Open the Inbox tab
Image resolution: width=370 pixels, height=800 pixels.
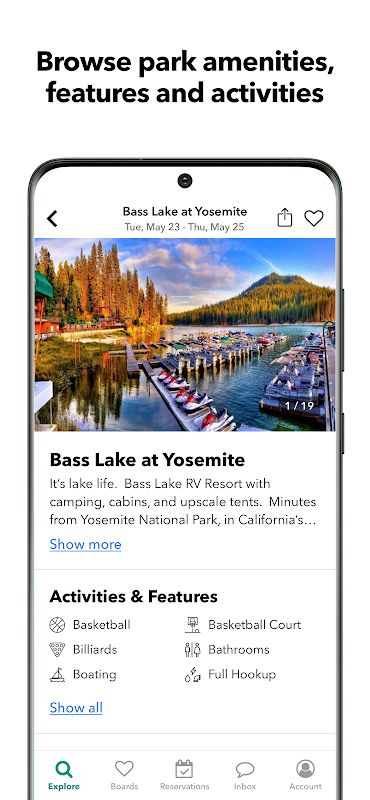[245, 775]
